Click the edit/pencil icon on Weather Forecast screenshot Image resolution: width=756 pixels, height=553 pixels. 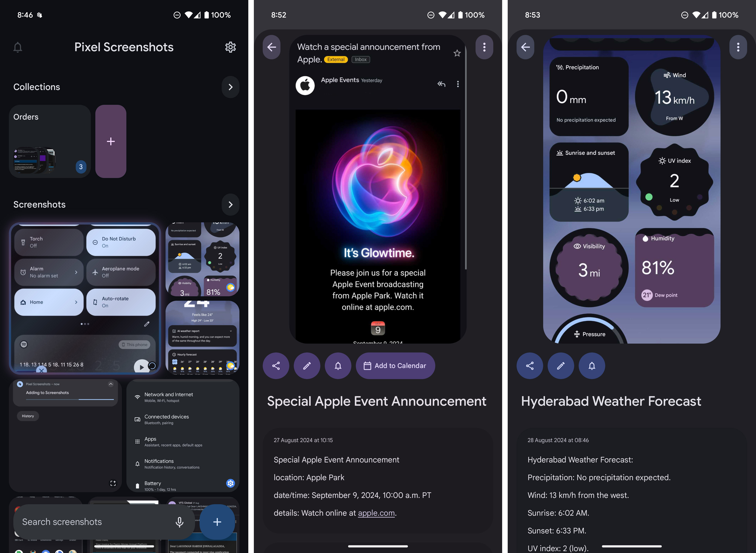point(561,365)
